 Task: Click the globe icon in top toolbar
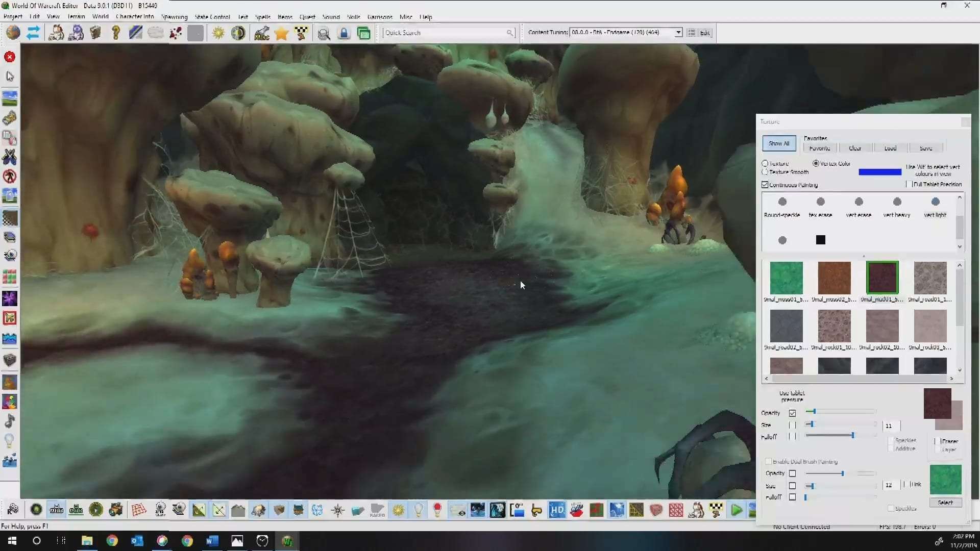click(13, 33)
